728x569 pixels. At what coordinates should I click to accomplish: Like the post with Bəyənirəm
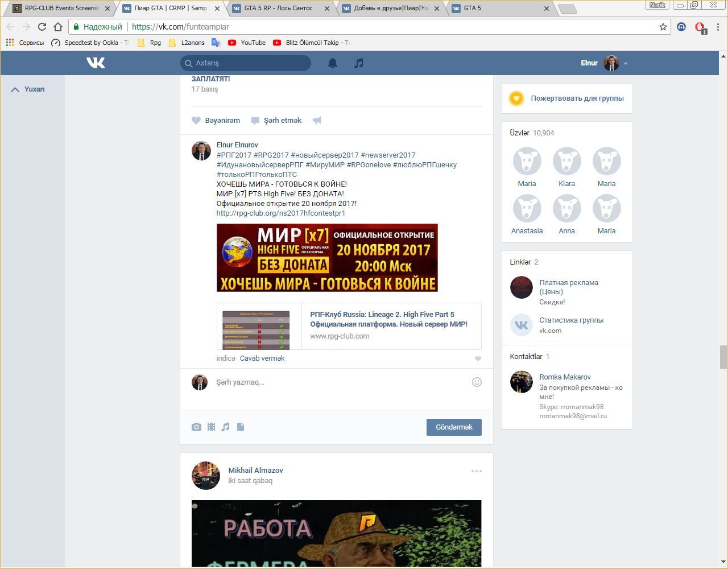(216, 121)
